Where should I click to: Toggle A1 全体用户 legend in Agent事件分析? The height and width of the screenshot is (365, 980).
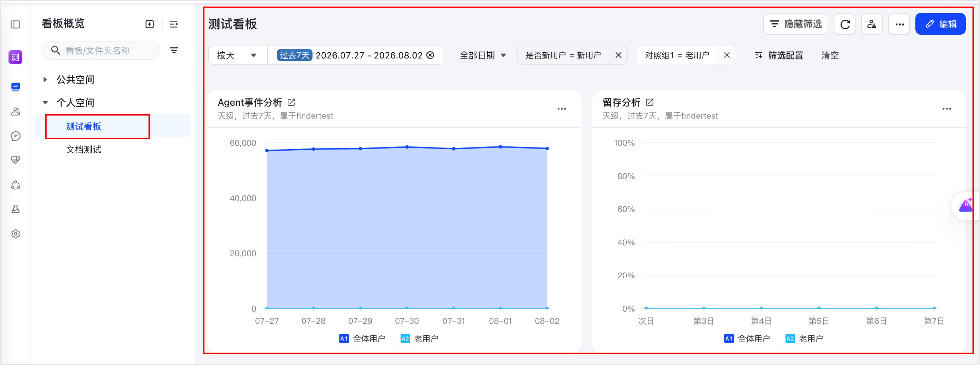tap(362, 338)
